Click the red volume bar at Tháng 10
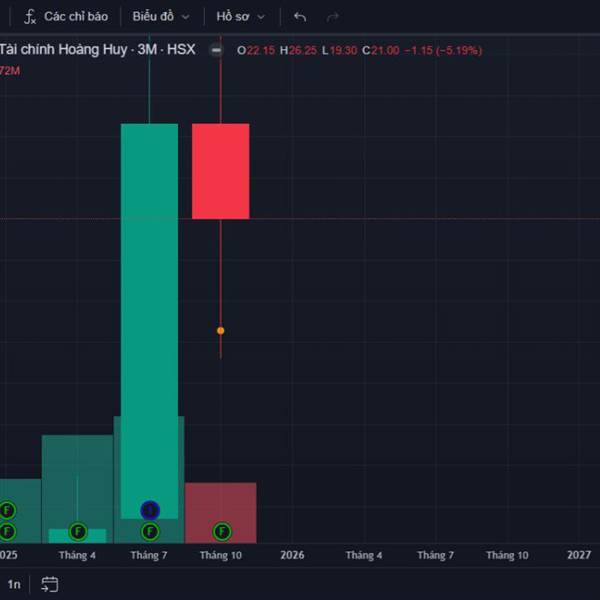The image size is (600, 600). (x=221, y=500)
